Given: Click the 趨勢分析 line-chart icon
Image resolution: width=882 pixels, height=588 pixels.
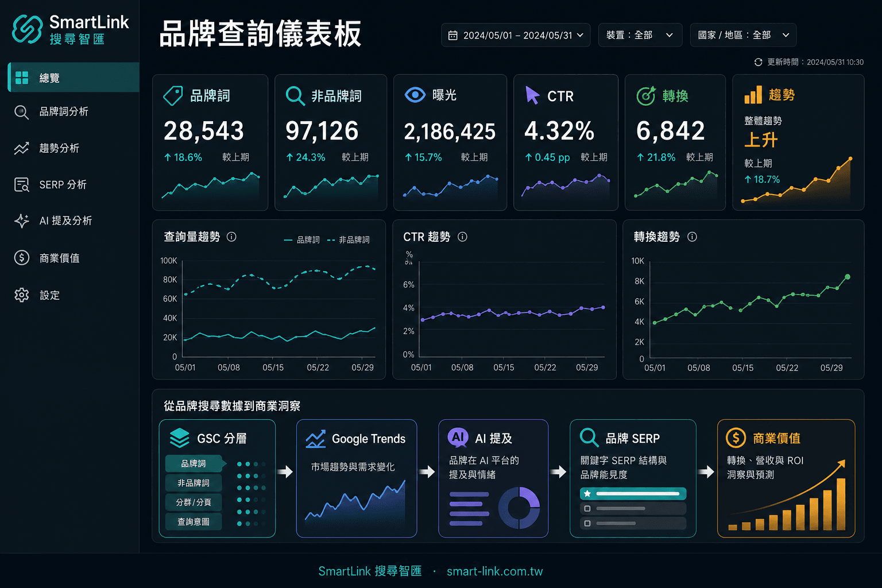Looking at the screenshot, I should click(x=21, y=148).
